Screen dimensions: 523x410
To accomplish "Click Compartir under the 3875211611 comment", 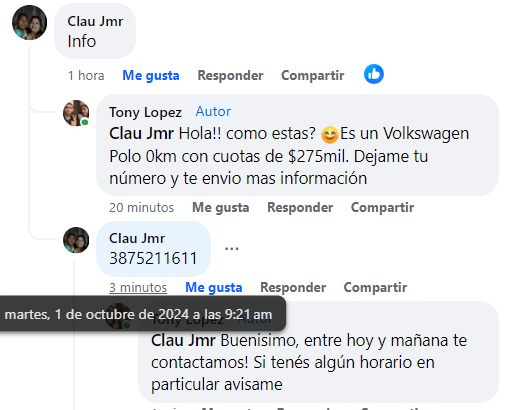I will click(375, 287).
